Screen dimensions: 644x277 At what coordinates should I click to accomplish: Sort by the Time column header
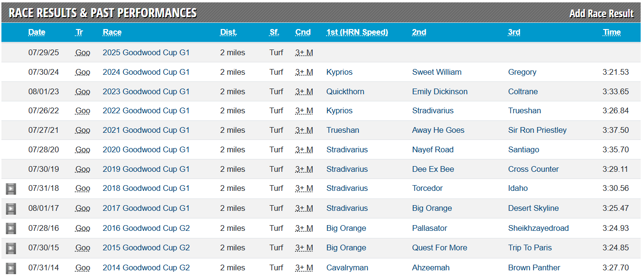tap(612, 32)
